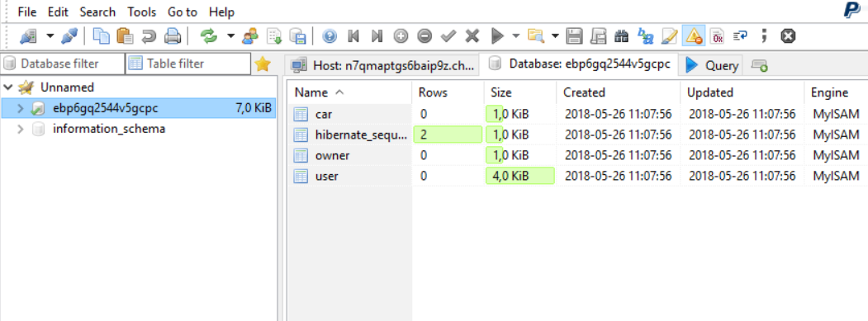The height and width of the screenshot is (321, 868).
Task: Open the Edit menu
Action: 57,12
